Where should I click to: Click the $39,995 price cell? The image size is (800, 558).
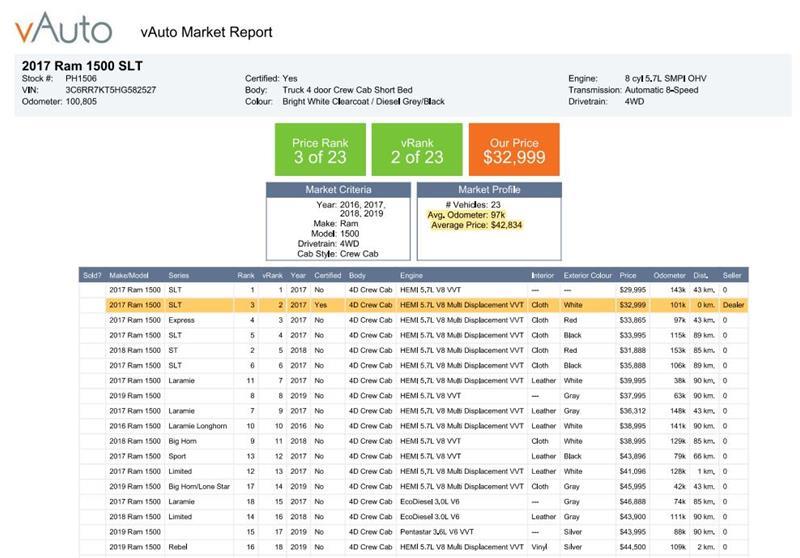tap(633, 381)
